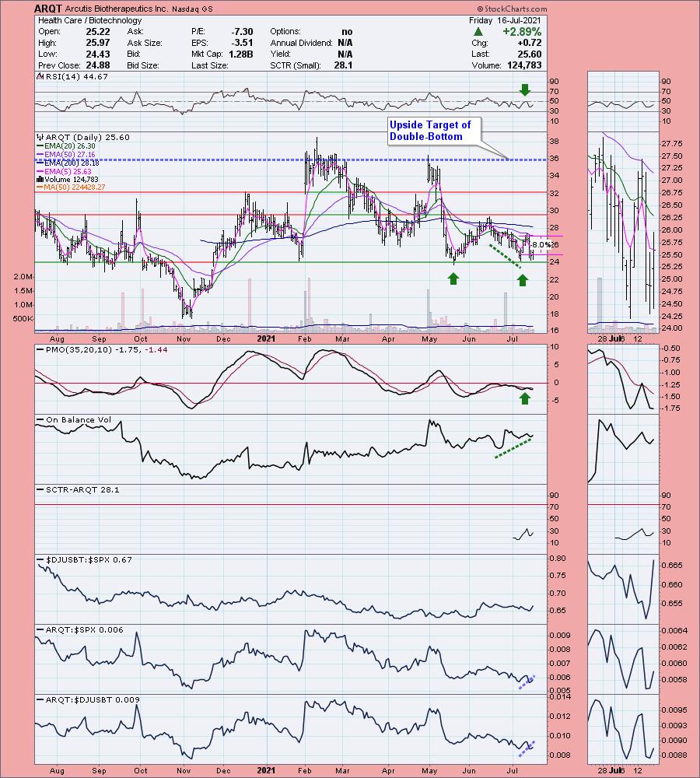The height and width of the screenshot is (778, 700).
Task: Click the SCTR-ARQT 28.1 panel label
Action: click(x=79, y=489)
